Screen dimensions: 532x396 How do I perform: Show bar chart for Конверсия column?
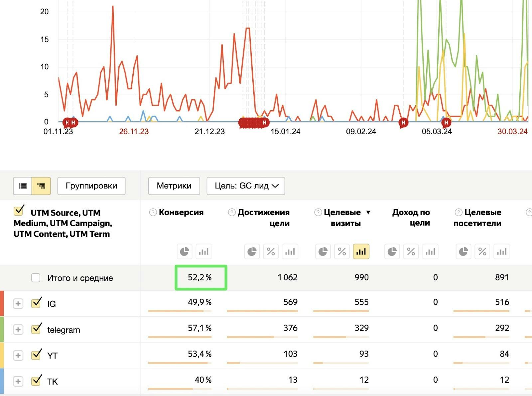[x=203, y=251]
